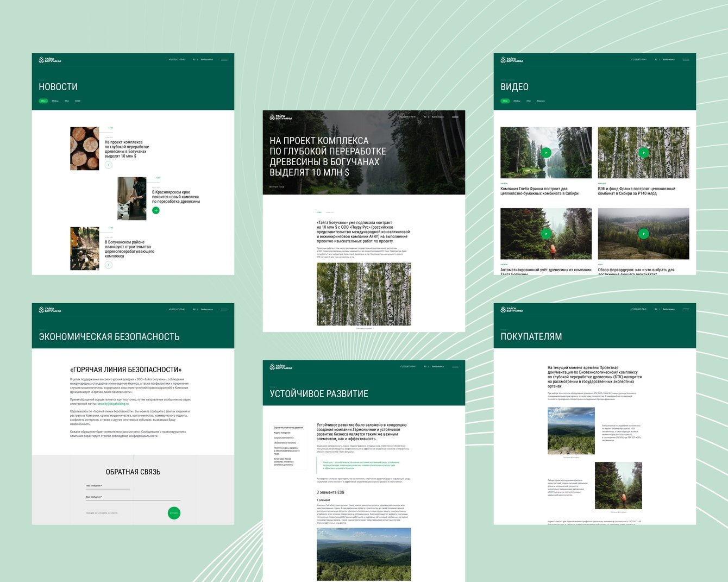Click the green send button in Обратная связь form
This screenshot has width=728, height=582.
tap(174, 512)
